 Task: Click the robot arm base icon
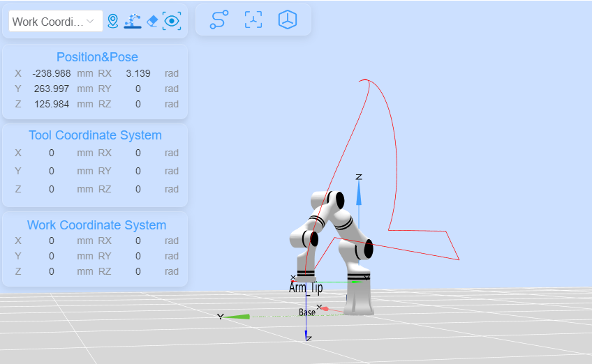point(133,21)
